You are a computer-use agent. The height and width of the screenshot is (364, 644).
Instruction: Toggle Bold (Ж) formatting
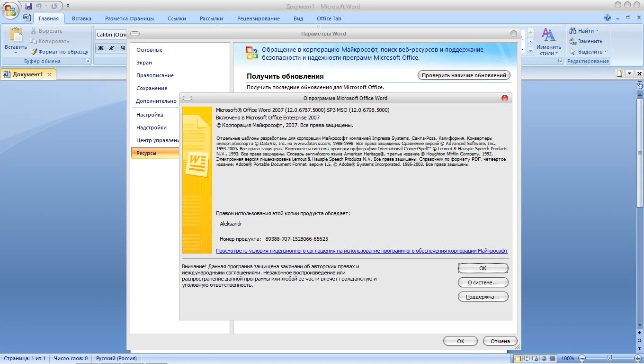tap(100, 48)
